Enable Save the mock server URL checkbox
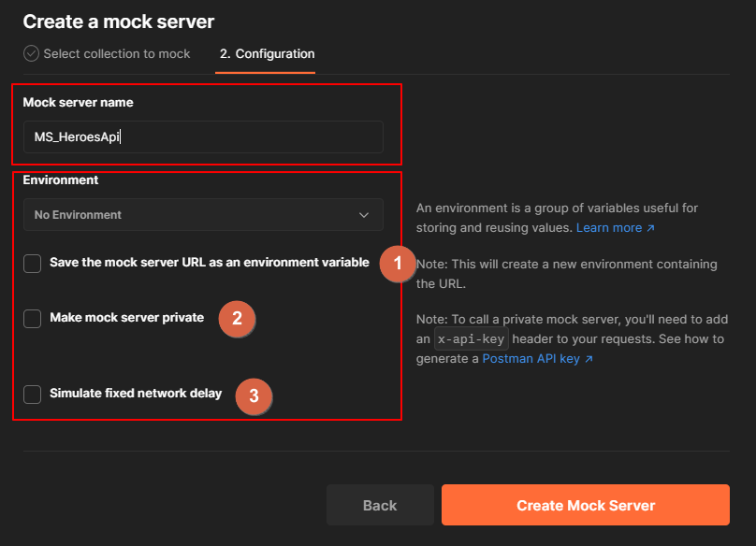This screenshot has height=546, width=756. (x=33, y=264)
